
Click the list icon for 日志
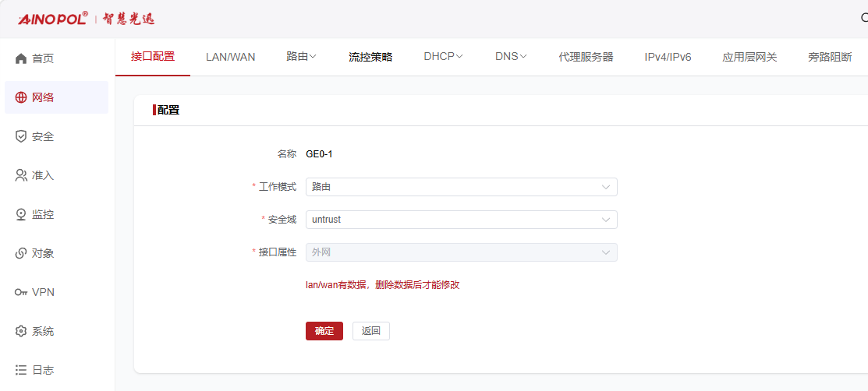(x=21, y=370)
